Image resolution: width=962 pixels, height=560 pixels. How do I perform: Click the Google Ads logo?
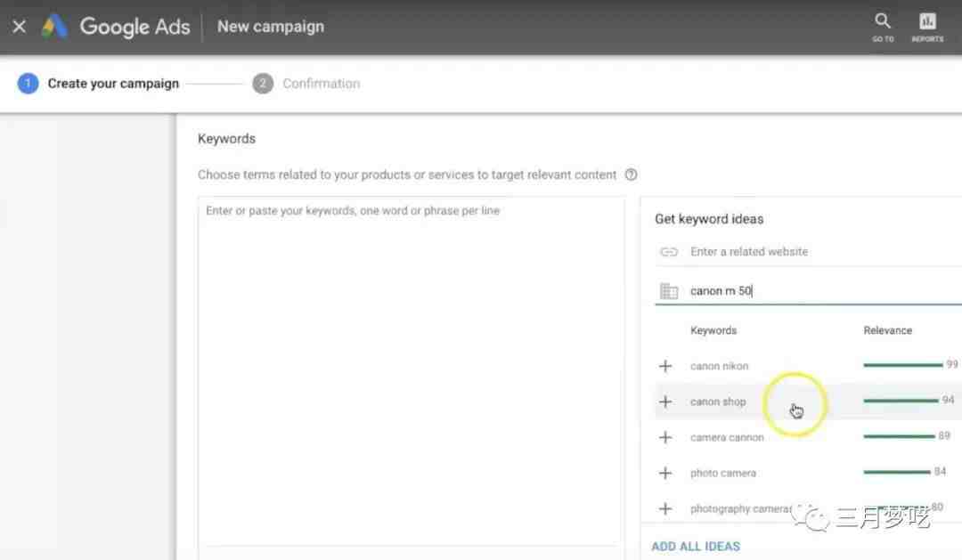[x=54, y=27]
